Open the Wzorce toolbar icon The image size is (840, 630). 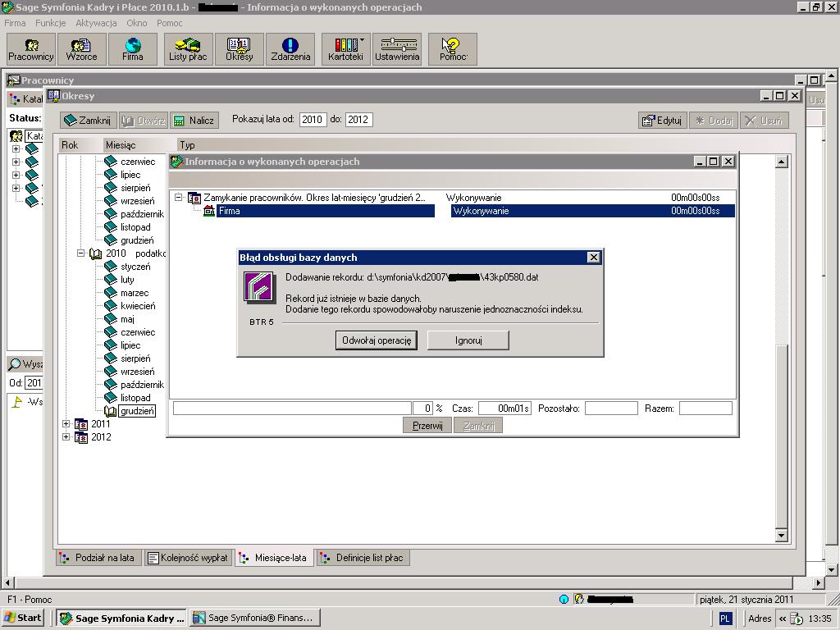[x=81, y=49]
